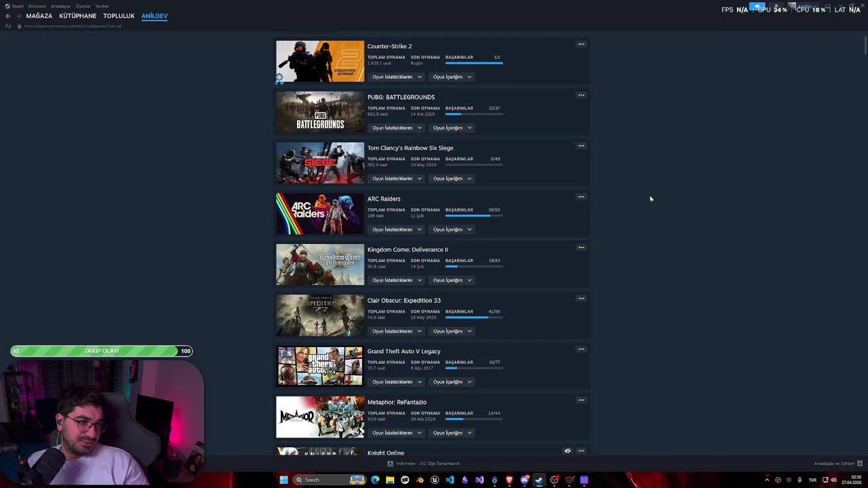Open the Oyunlar menu

83,6
